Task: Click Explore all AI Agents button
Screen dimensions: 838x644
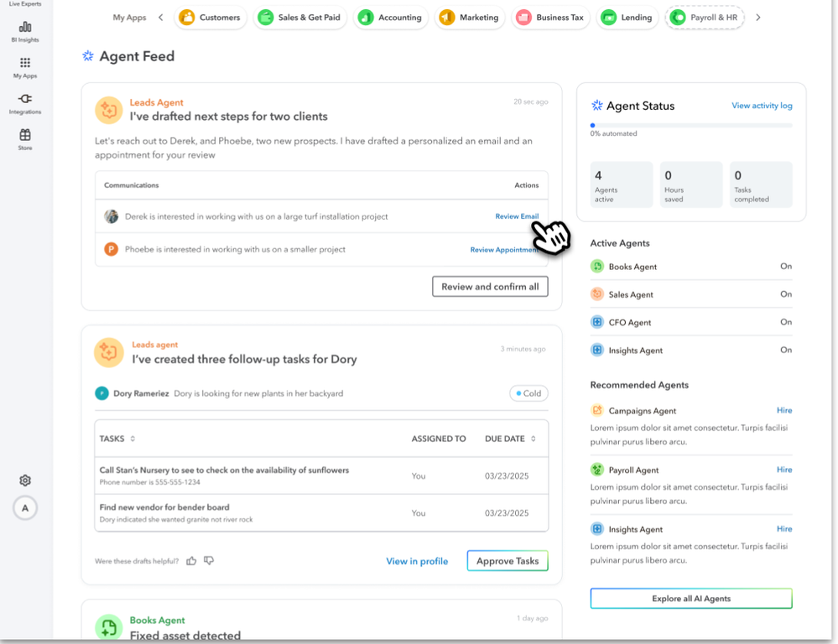Action: click(691, 598)
